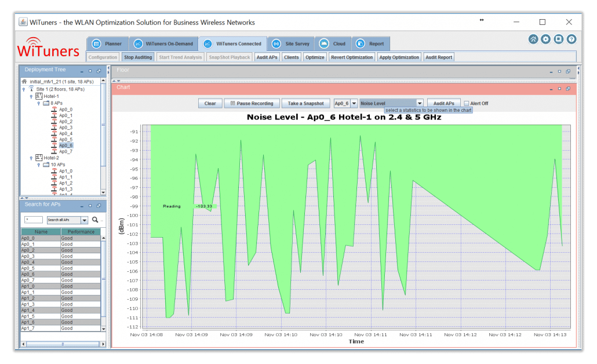Open the WiTuners home icon top right
Image resolution: width=597 pixels, height=364 pixels.
point(533,39)
